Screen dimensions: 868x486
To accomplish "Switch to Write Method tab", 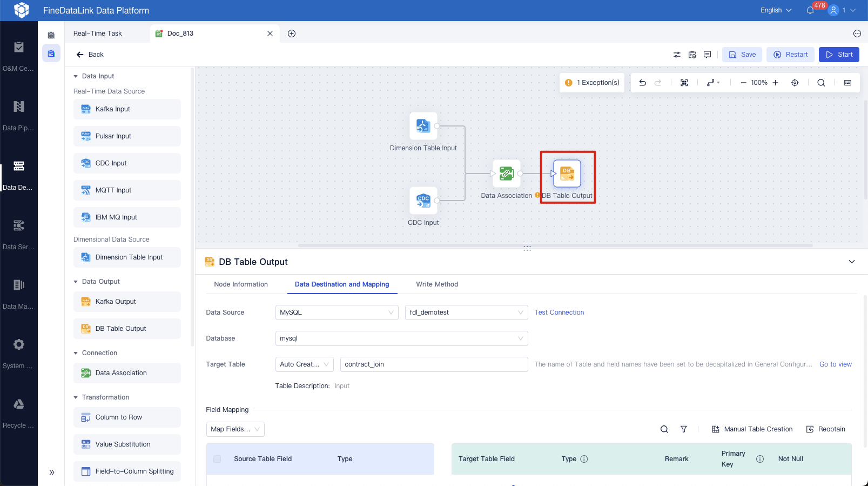I will [437, 284].
